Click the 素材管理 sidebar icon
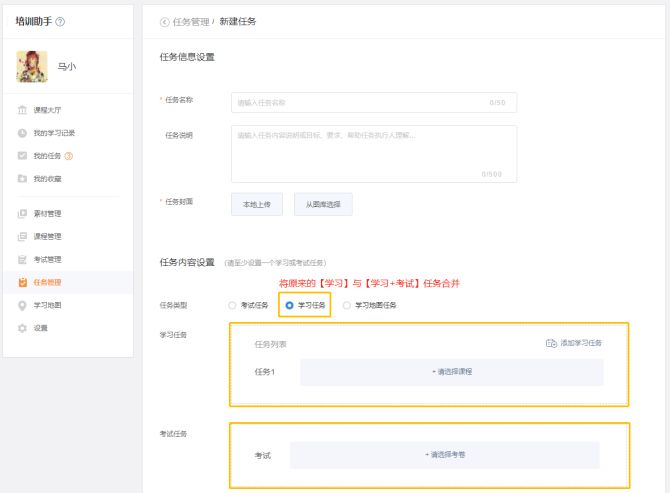The image size is (670, 493). pos(22,213)
